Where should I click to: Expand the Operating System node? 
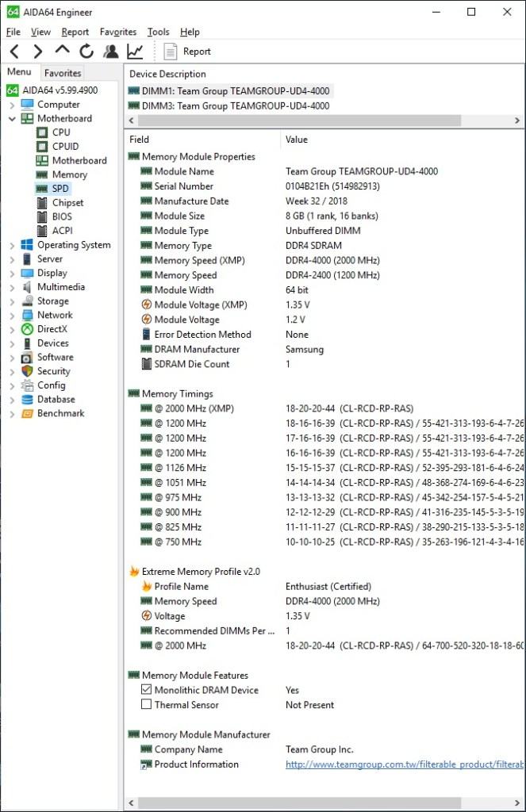tap(12, 245)
